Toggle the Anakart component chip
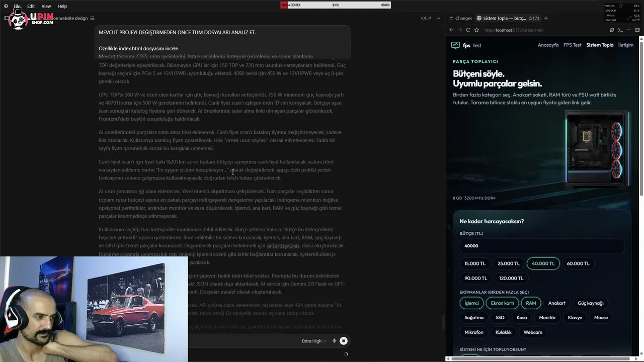 point(556,303)
